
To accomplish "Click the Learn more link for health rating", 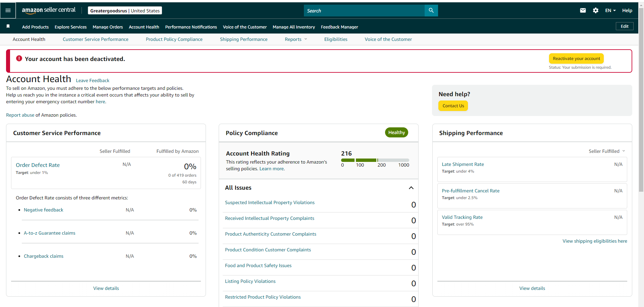I will coord(271,169).
